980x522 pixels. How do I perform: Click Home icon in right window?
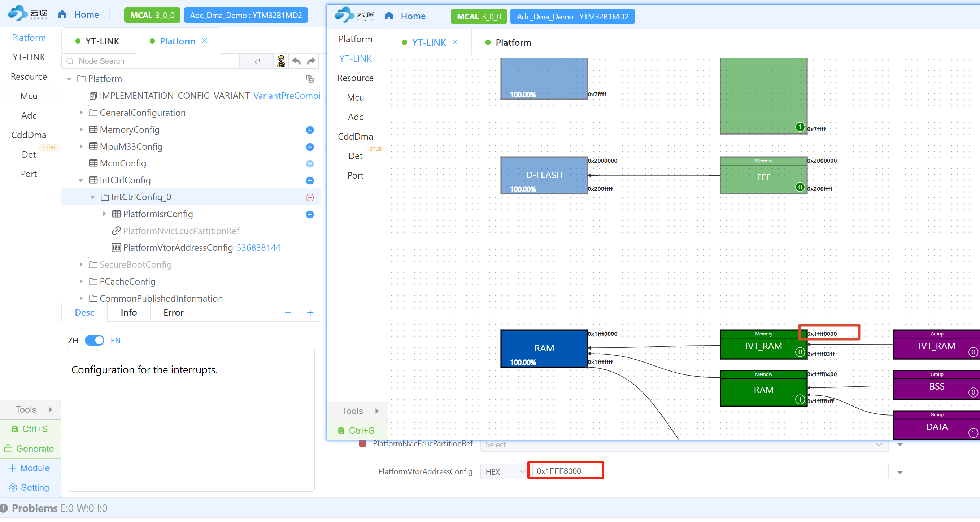[388, 16]
